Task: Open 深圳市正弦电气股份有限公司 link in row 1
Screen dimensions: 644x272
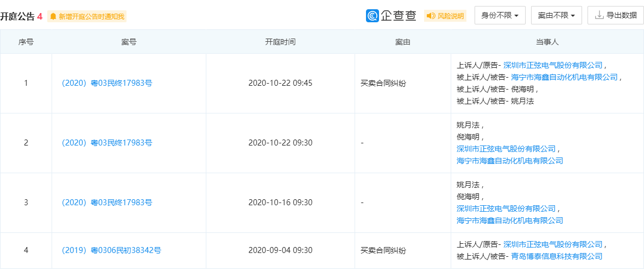Action: [553, 65]
